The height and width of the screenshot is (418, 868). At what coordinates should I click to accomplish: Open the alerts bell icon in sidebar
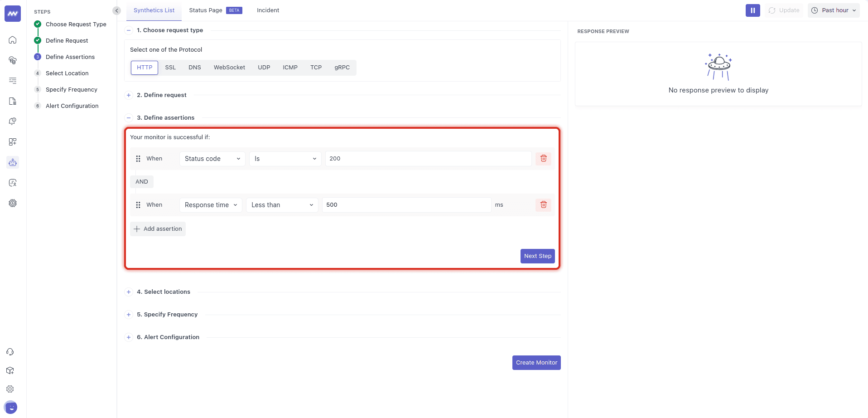13,122
